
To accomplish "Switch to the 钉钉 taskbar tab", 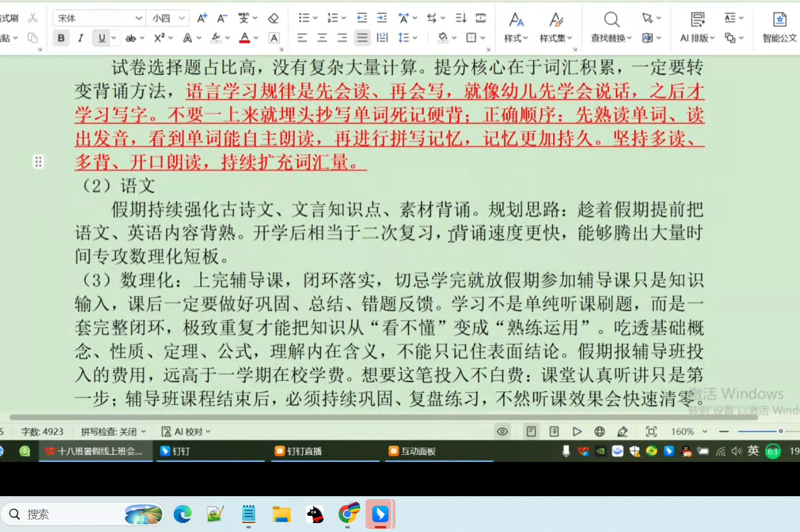I will point(210,451).
